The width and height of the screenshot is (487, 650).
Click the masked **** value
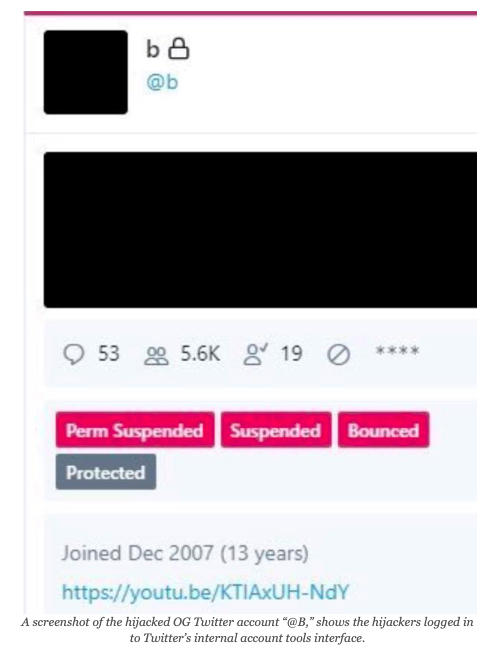(397, 352)
